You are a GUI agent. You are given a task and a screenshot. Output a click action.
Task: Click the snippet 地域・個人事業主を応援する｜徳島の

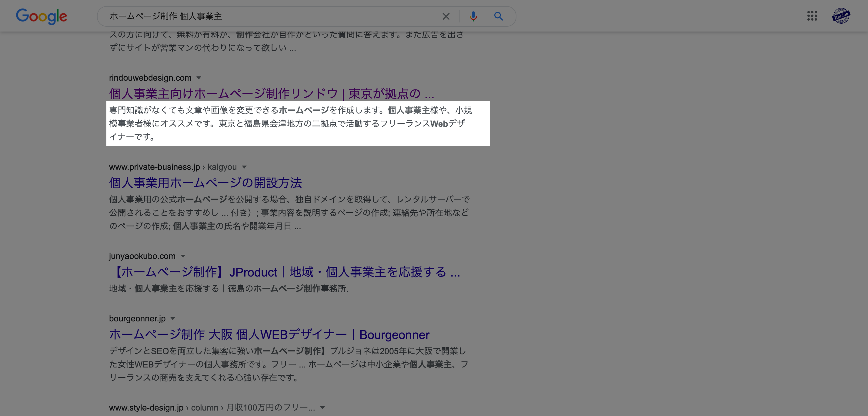(229, 289)
